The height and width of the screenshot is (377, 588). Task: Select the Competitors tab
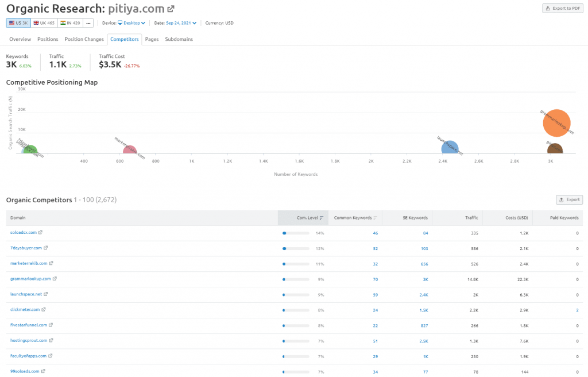click(x=125, y=39)
